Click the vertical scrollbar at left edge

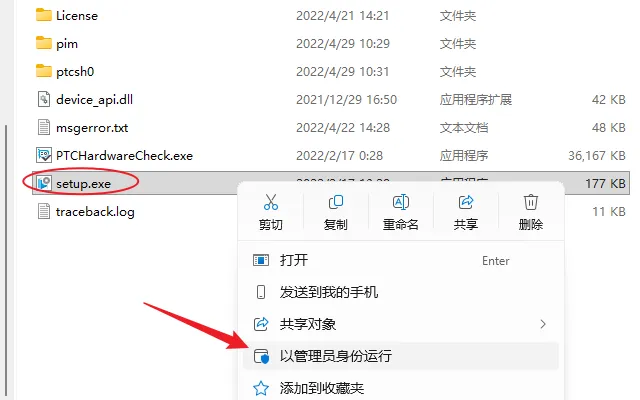6,261
